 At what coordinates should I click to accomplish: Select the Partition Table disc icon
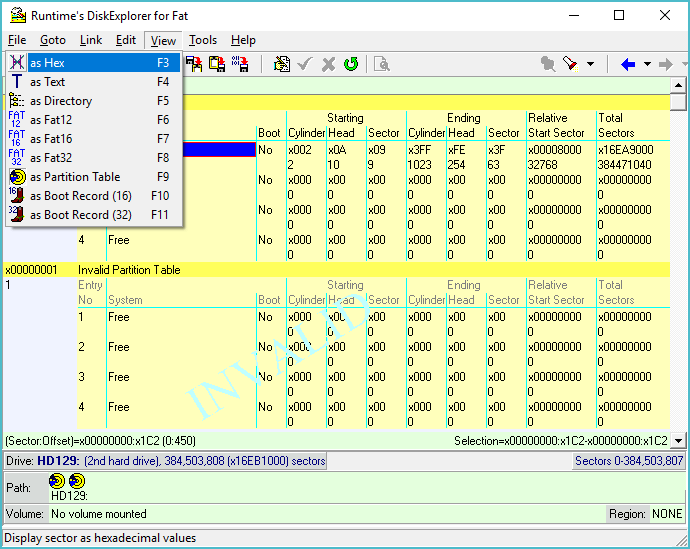click(17, 177)
